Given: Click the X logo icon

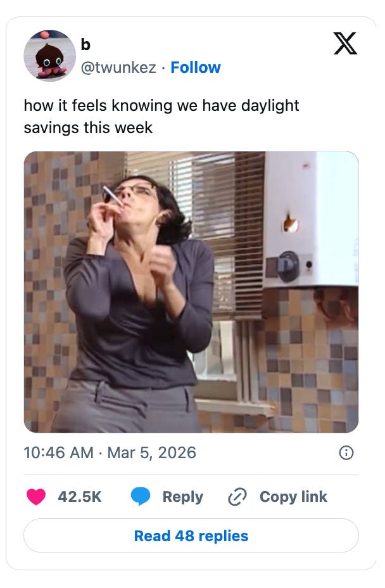Looking at the screenshot, I should pyautogui.click(x=345, y=44).
